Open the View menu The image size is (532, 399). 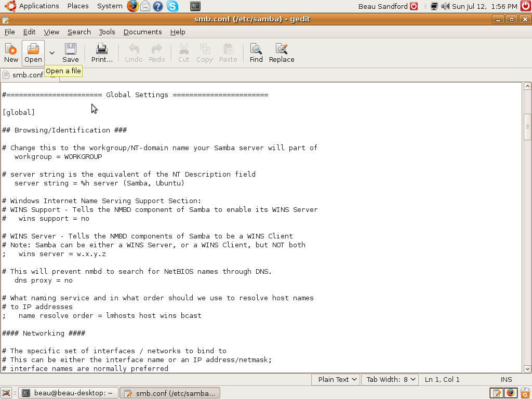pos(51,32)
